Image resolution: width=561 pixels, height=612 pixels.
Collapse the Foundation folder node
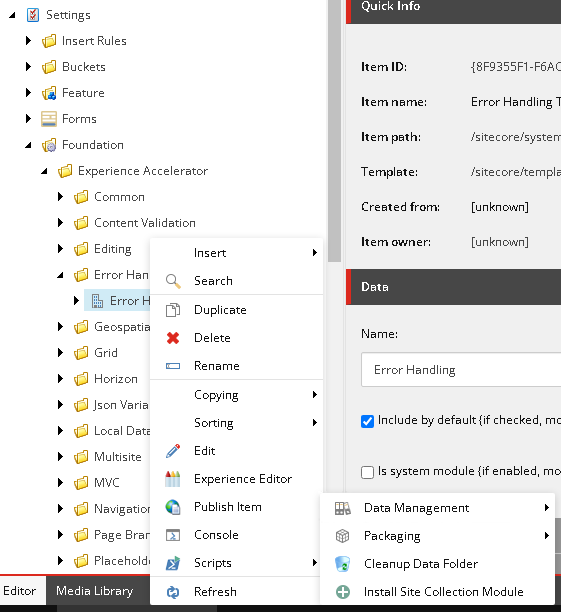click(28, 145)
